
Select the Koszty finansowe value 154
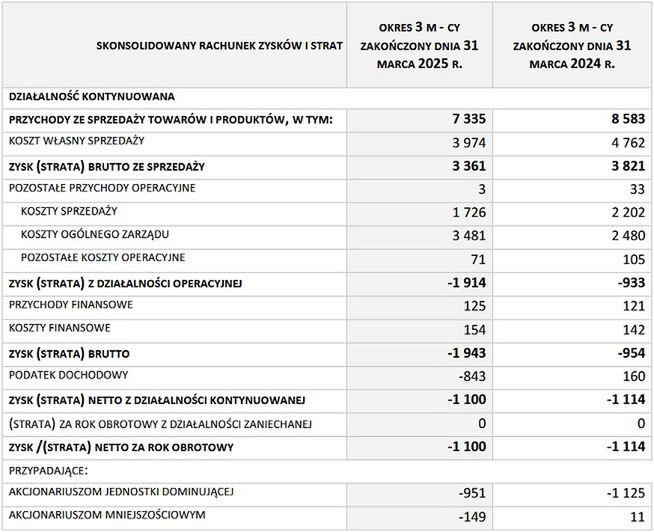coord(475,330)
